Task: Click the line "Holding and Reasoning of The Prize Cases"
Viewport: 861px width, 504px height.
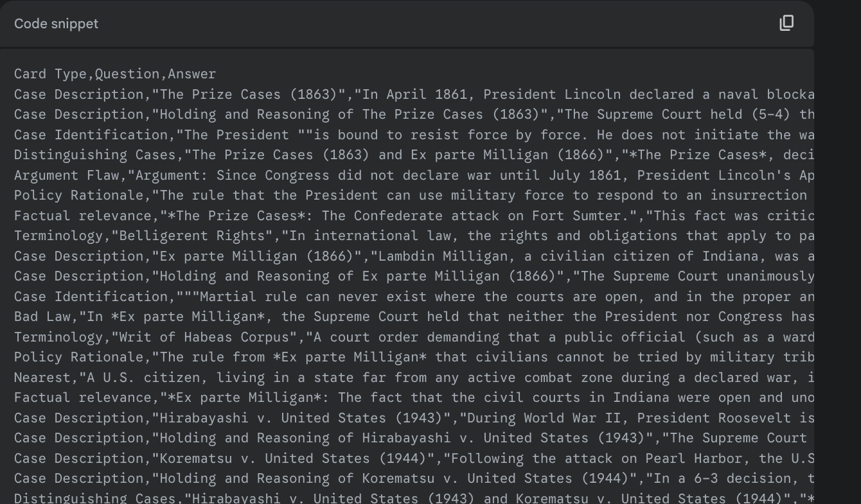Action: point(414,114)
